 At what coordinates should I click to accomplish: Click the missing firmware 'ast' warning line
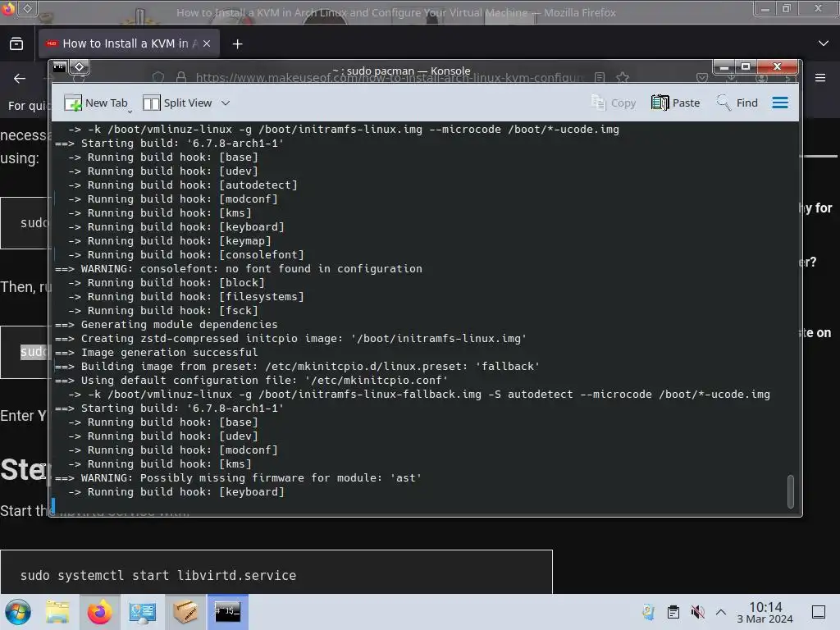click(239, 478)
